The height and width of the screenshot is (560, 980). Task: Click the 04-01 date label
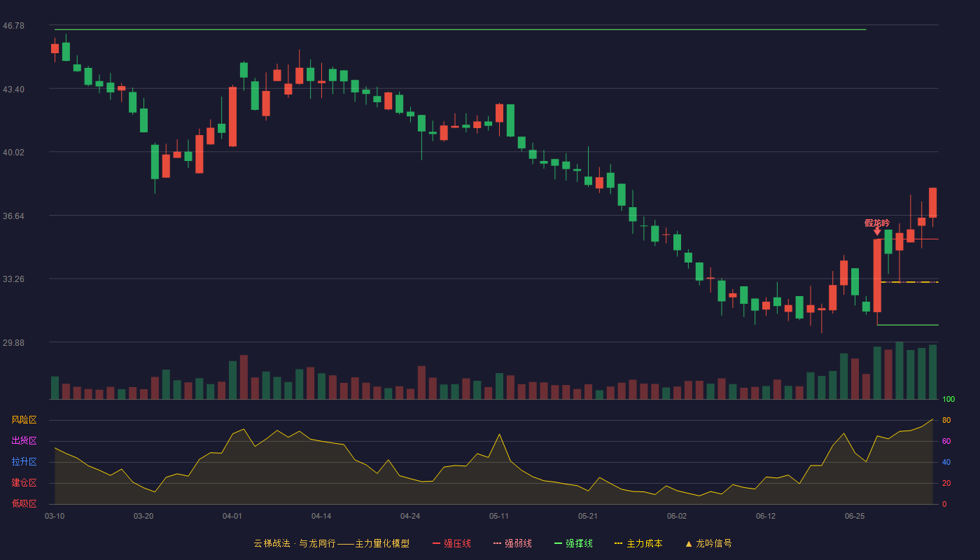(x=232, y=516)
